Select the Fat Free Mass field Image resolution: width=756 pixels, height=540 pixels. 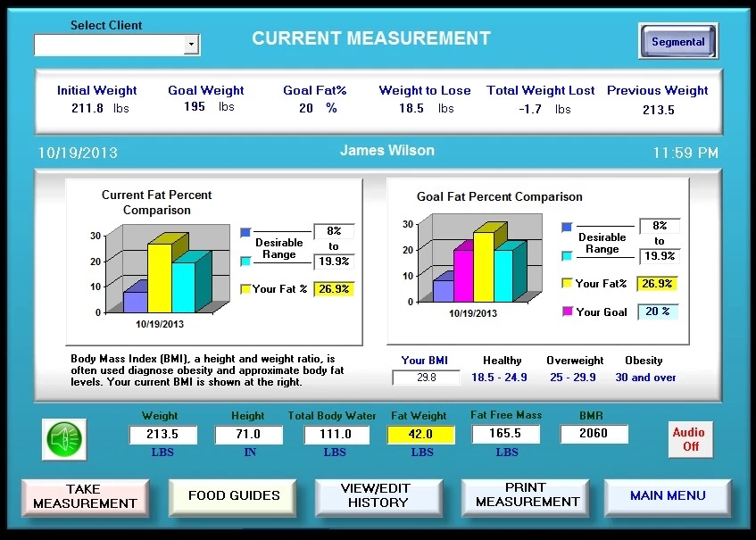click(x=506, y=435)
